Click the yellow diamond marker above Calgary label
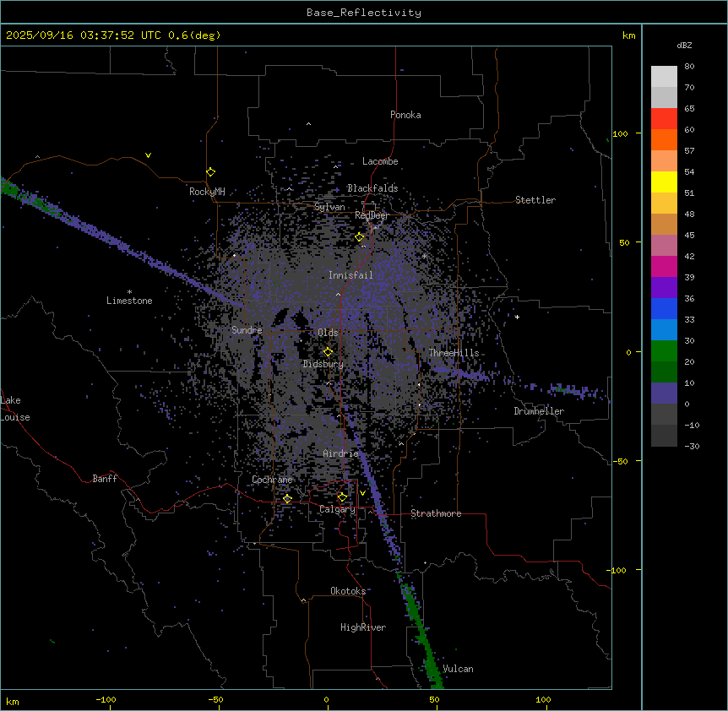728x711 pixels. (x=342, y=497)
